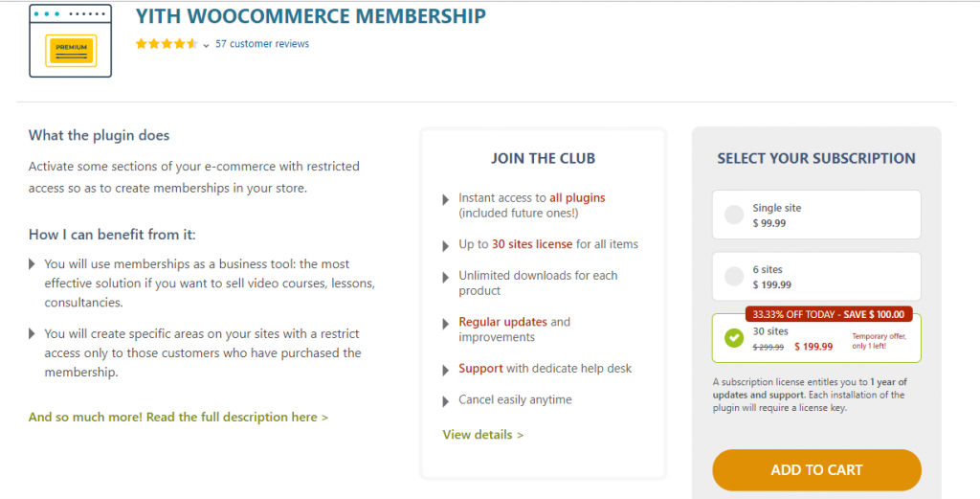The image size is (980, 499).
Task: Click the arrow bullet beside Regular updates
Action: click(x=446, y=324)
